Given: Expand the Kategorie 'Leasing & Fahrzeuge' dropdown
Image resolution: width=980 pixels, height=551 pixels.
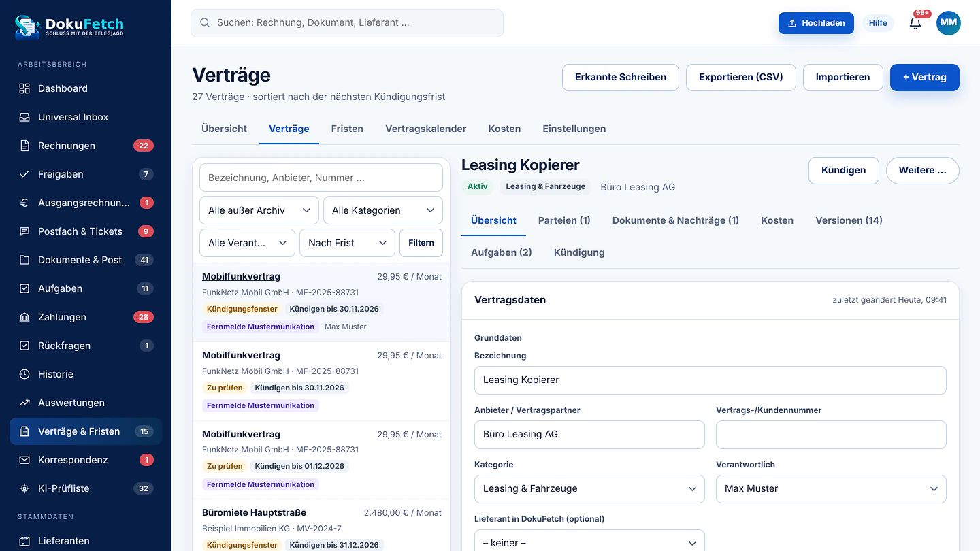Looking at the screenshot, I should (589, 489).
